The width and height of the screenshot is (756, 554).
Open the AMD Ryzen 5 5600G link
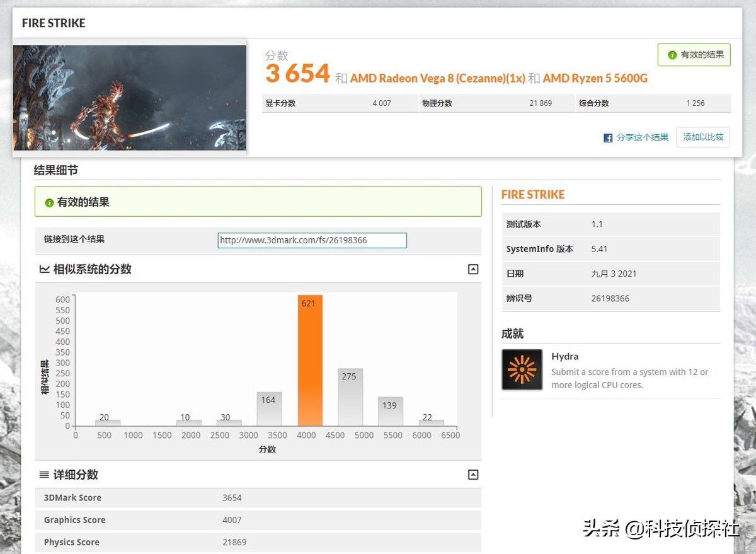[594, 78]
